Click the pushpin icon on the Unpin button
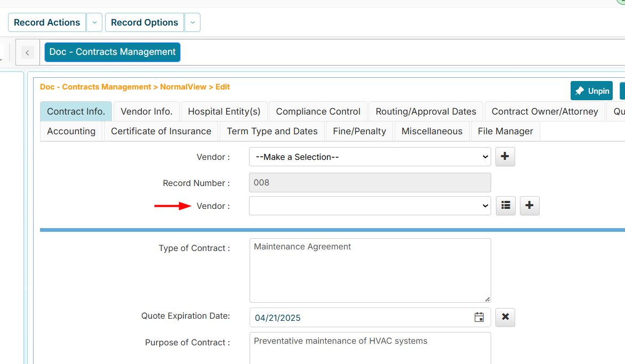 580,91
